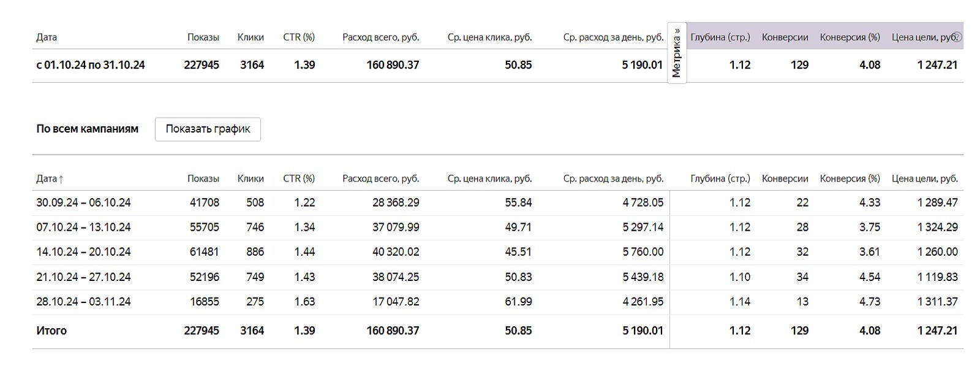Sort weekly table by Глубина (стр.) header
The width and height of the screenshot is (980, 368).
tap(720, 178)
